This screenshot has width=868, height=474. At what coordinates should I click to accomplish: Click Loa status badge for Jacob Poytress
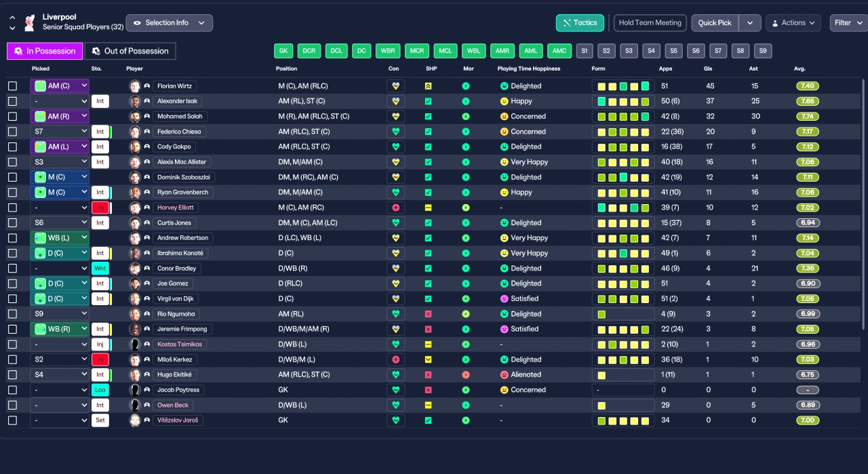pyautogui.click(x=100, y=390)
